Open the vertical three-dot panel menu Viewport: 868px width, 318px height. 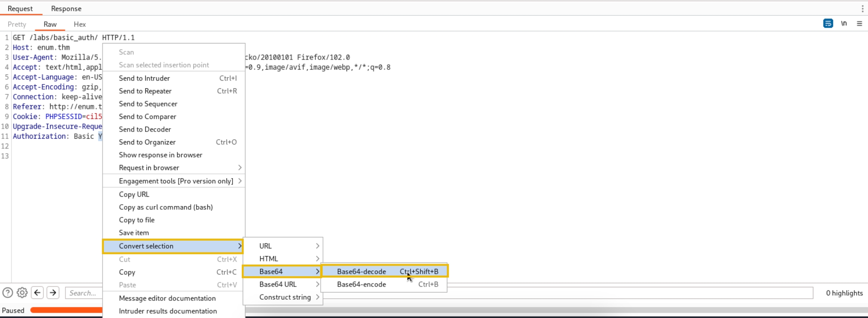pyautogui.click(x=862, y=8)
